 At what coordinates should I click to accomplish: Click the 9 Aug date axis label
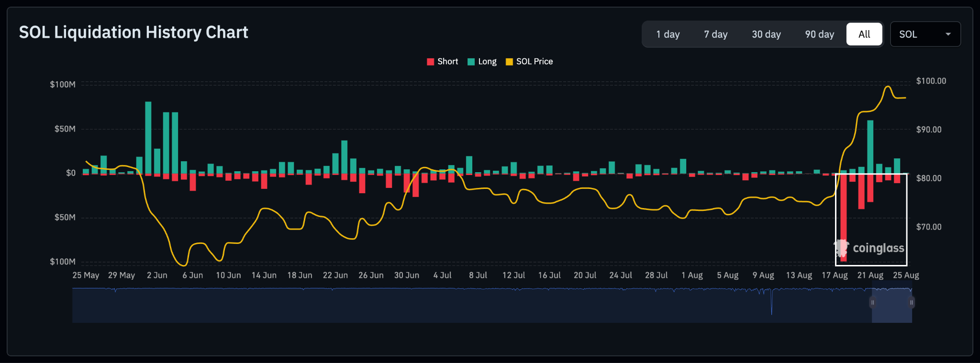click(763, 275)
